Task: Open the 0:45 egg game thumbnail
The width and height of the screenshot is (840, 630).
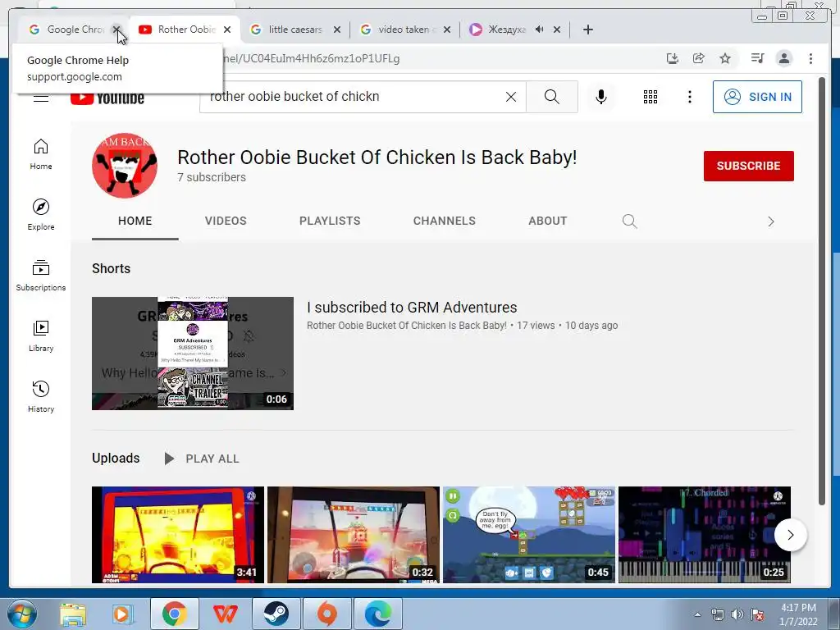Action: pos(529,535)
